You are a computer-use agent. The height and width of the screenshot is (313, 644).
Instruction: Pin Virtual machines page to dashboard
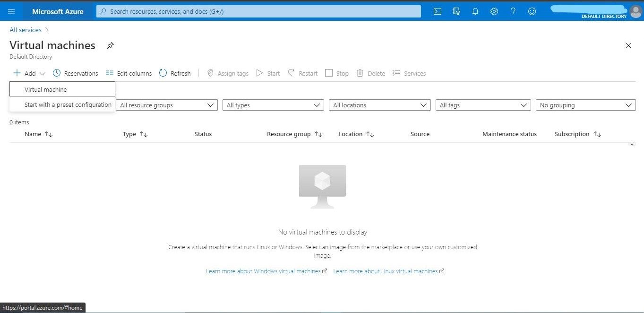[110, 45]
